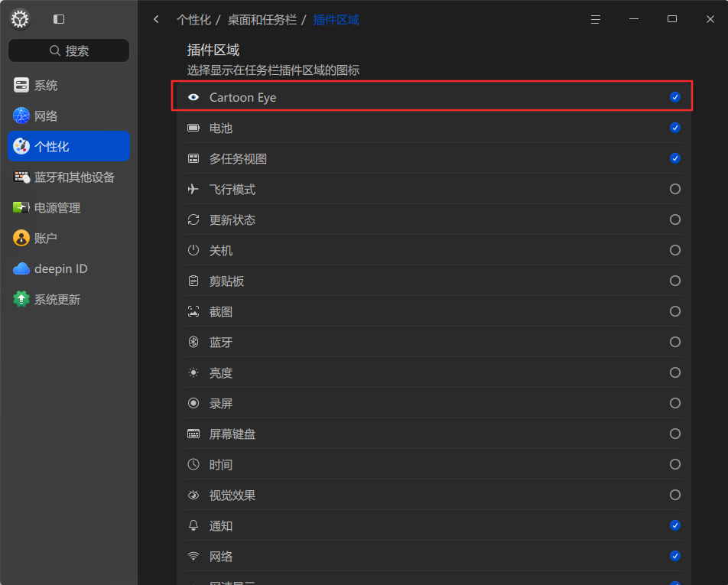Open 电源管理 settings in the sidebar
Screen dimensions: 728x585
point(69,208)
